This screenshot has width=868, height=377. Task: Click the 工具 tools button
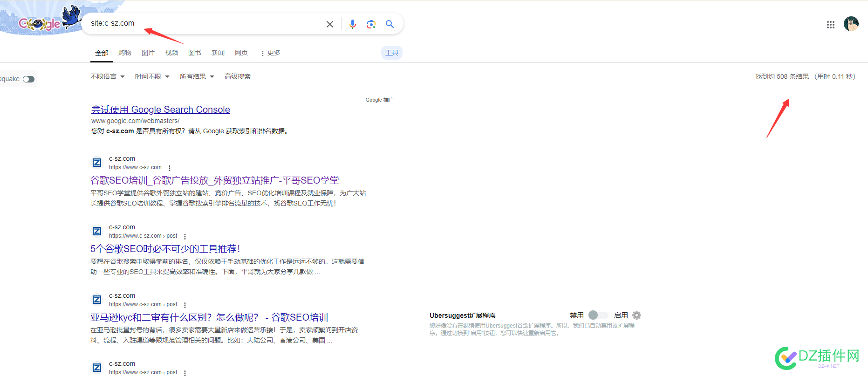[x=392, y=53]
